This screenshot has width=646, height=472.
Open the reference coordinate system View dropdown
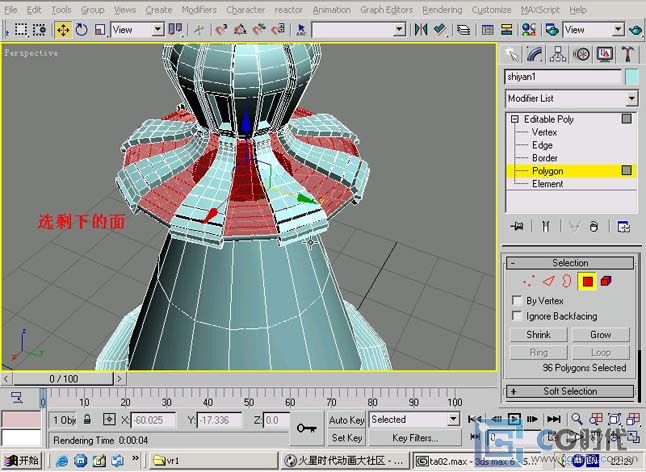tap(138, 30)
